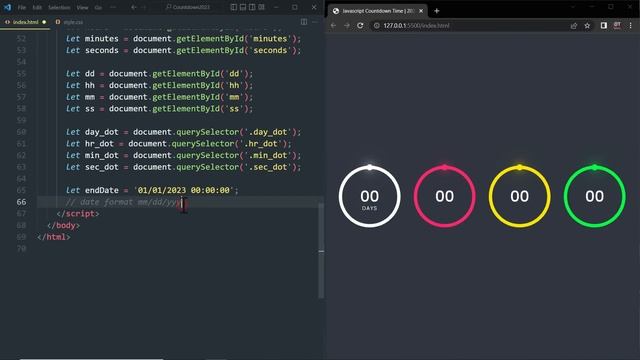Click the VS Code logo icon
The height and width of the screenshot is (360, 640).
(x=7, y=7)
